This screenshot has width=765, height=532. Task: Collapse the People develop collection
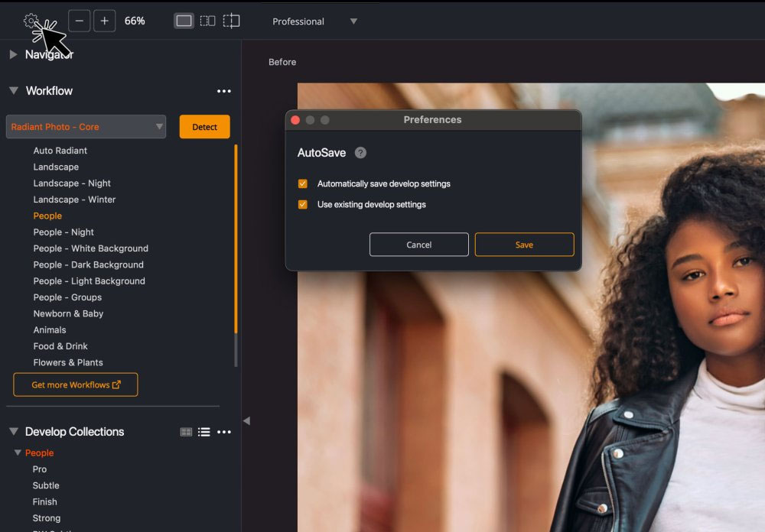18,453
